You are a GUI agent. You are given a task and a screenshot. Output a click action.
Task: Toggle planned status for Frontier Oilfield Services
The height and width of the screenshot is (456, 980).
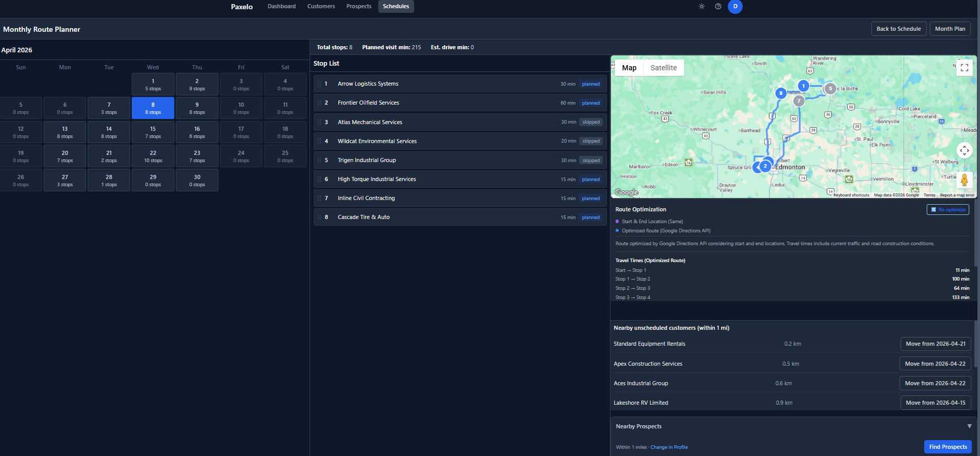590,103
